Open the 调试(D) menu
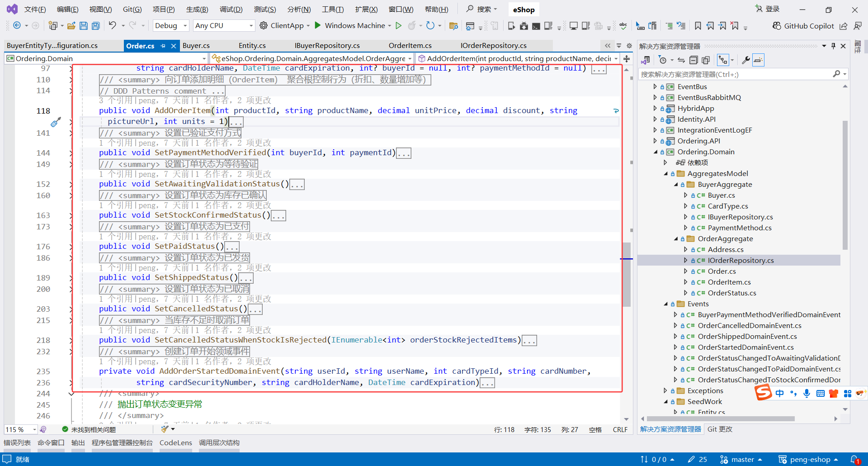Screen dimensions: 868x466 [231, 10]
